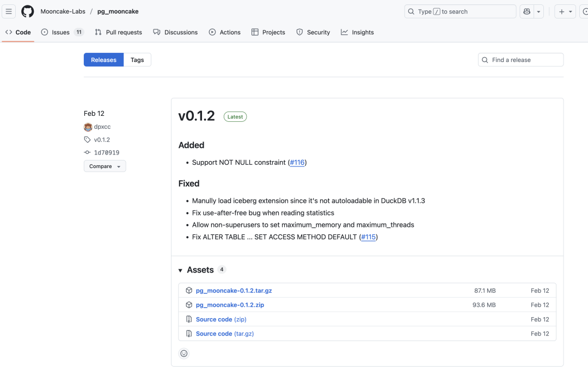Open the Compare dropdown
Image resolution: width=588 pixels, height=371 pixels.
[x=105, y=166]
